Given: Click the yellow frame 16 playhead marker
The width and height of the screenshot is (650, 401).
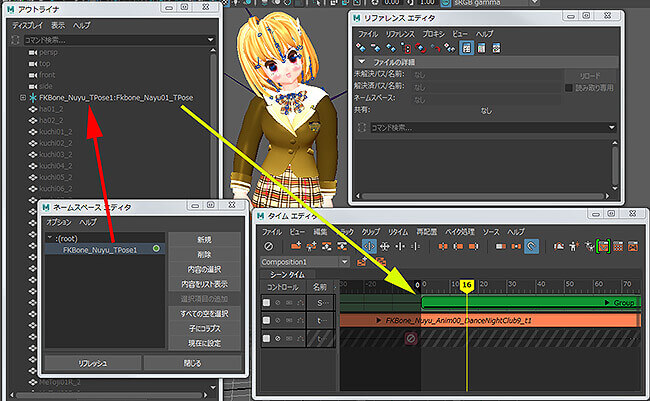Looking at the screenshot, I should point(466,286).
